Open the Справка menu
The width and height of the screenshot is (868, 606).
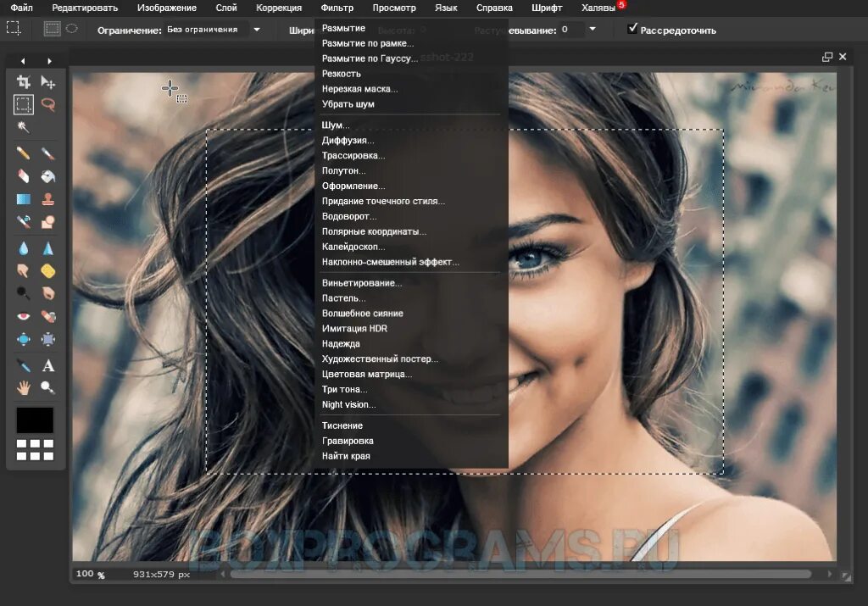coord(494,8)
